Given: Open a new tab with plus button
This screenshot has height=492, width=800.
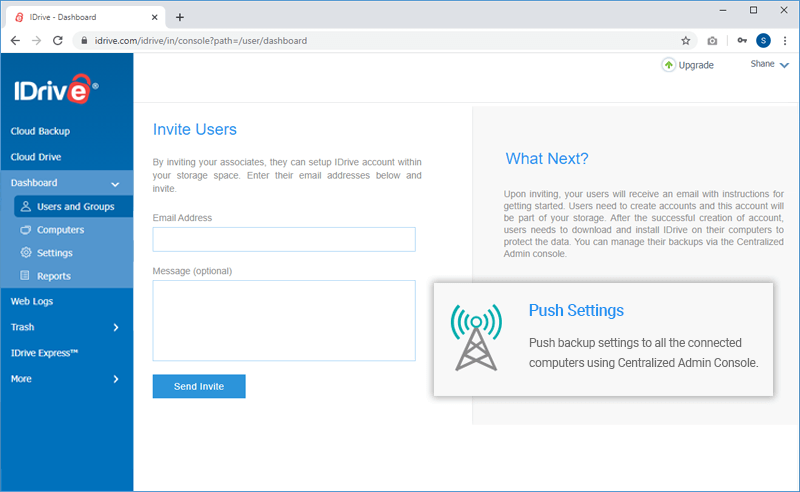Looking at the screenshot, I should point(180,17).
